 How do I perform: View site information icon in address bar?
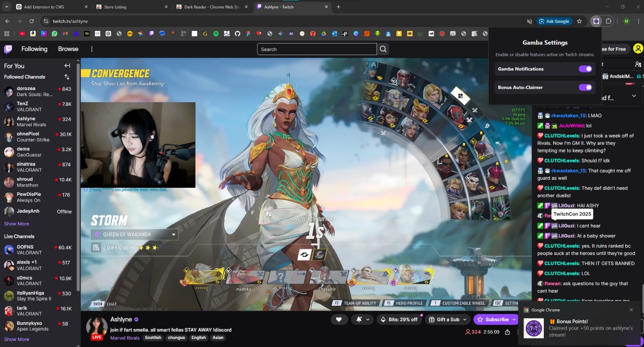click(x=46, y=21)
